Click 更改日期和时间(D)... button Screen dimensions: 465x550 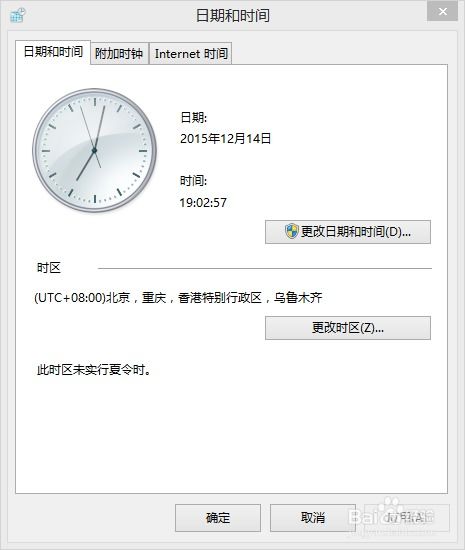[x=348, y=232]
